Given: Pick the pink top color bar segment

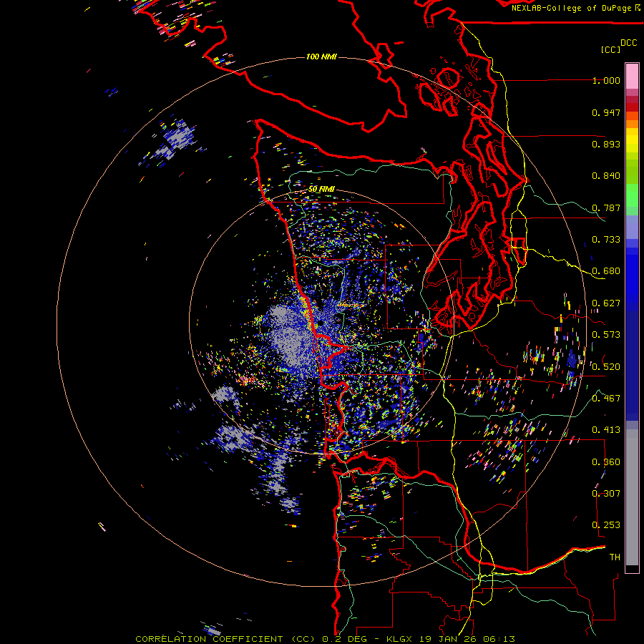Looking at the screenshot, I should click(632, 76).
